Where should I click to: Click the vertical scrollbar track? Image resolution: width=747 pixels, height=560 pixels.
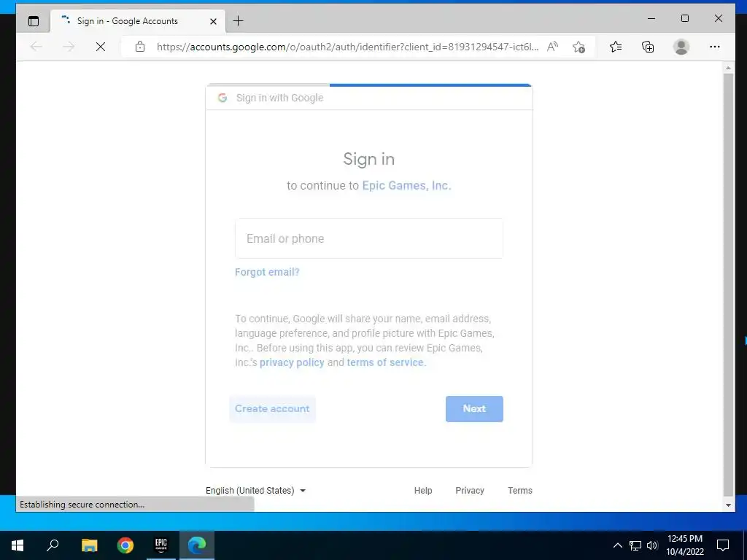[x=729, y=286]
